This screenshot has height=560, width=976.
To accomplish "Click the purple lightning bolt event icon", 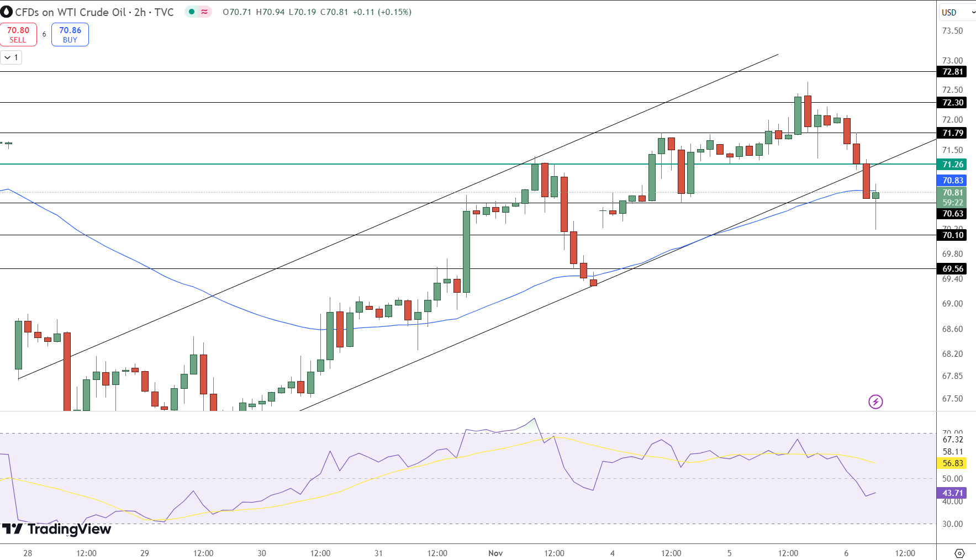I will click(x=875, y=401).
